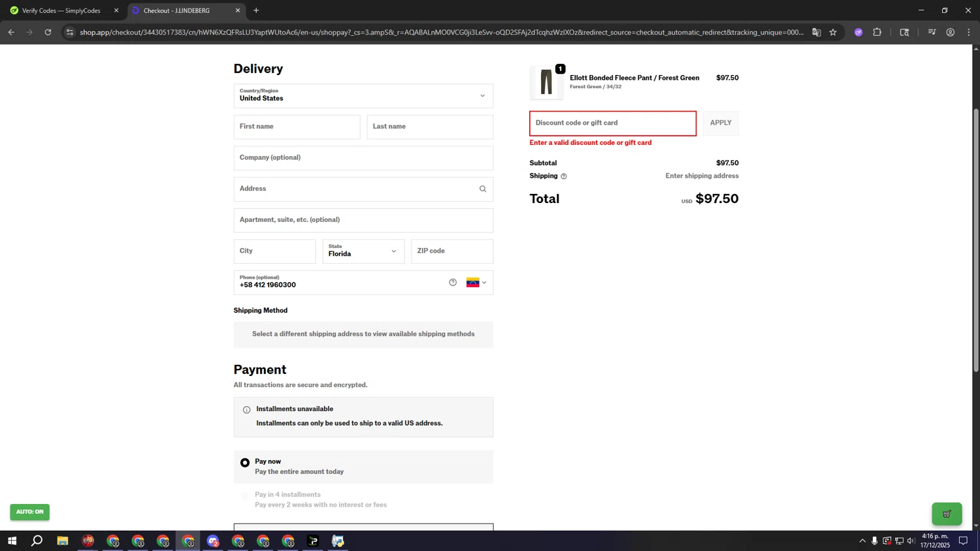The image size is (980, 551).
Task: Click 'Enter shipping address' text
Action: (x=702, y=176)
